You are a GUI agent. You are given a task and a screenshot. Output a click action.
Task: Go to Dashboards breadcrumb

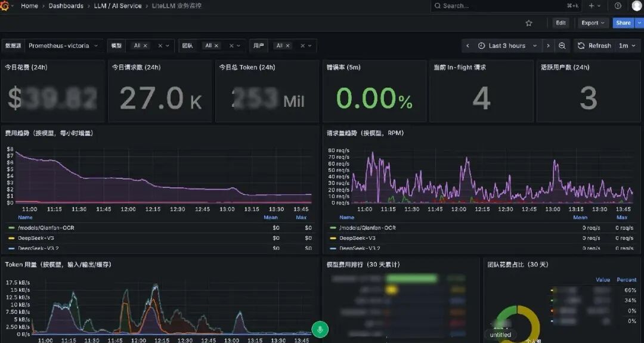(66, 6)
